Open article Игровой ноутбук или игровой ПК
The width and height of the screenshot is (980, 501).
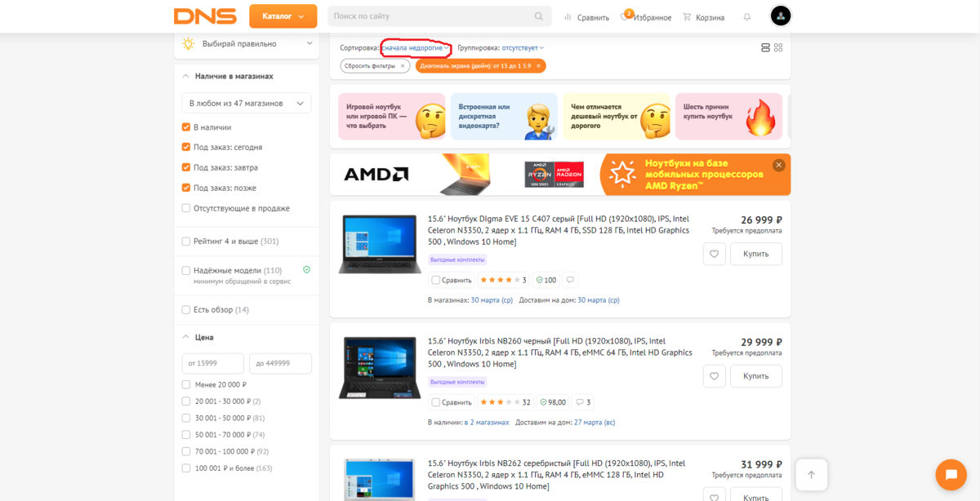coord(392,117)
